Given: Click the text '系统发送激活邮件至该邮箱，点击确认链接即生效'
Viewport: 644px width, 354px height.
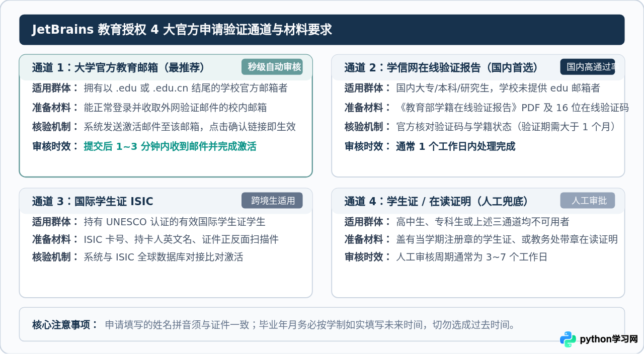Looking at the screenshot, I should [x=190, y=127].
